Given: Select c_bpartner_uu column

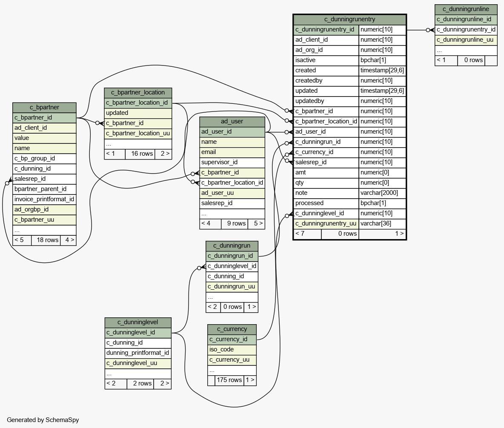Looking at the screenshot, I should [44, 220].
